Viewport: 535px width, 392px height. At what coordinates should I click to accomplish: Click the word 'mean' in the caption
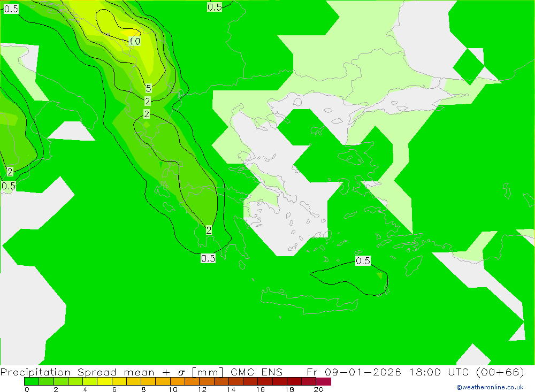[x=139, y=372]
